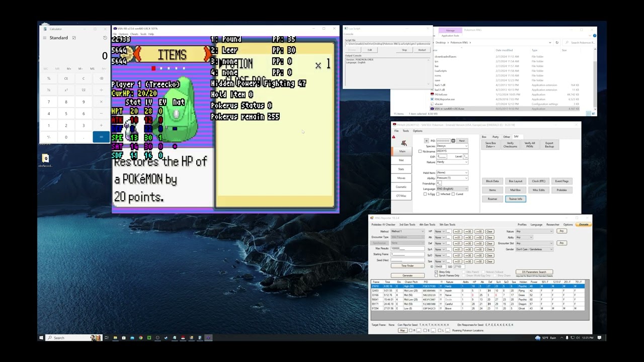Open the Nature filter dropdown in RNG Reporter
The width and height of the screenshot is (644, 362).
(x=534, y=231)
